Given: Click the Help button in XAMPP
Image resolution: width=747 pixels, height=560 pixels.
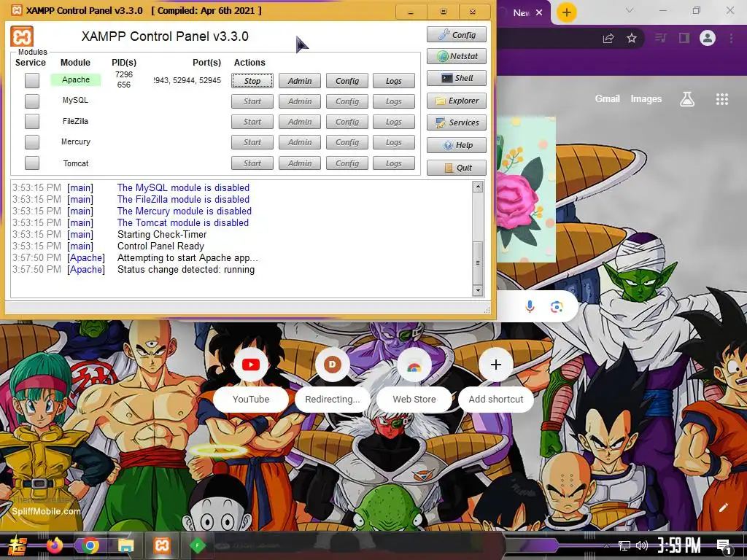Looking at the screenshot, I should pyautogui.click(x=457, y=145).
